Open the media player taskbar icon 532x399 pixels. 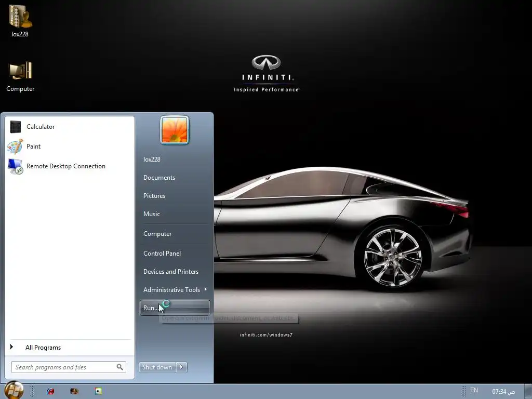(x=98, y=391)
